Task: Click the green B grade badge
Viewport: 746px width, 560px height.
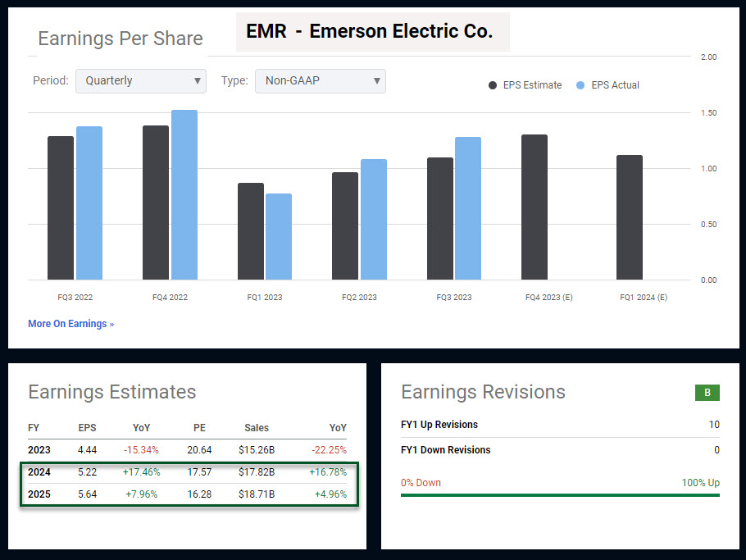Action: click(707, 393)
